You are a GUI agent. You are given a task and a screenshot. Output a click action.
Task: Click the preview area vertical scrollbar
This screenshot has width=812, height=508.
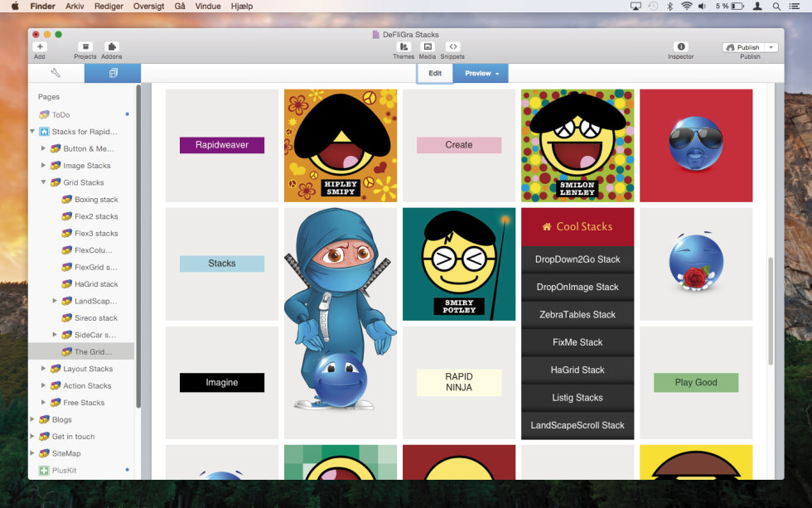point(771,311)
